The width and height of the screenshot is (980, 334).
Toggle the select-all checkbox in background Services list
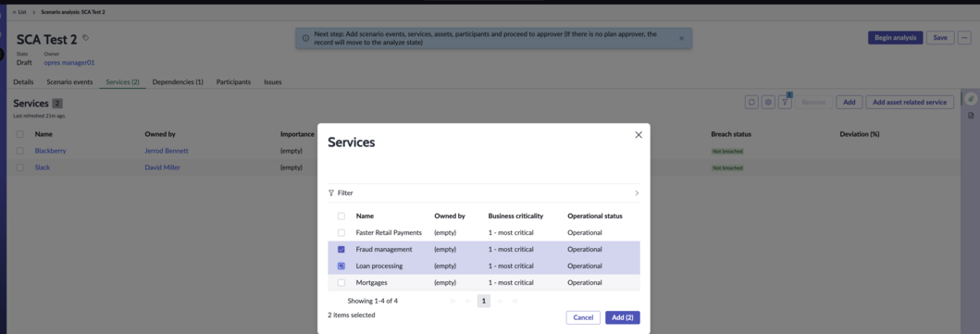tap(20, 134)
